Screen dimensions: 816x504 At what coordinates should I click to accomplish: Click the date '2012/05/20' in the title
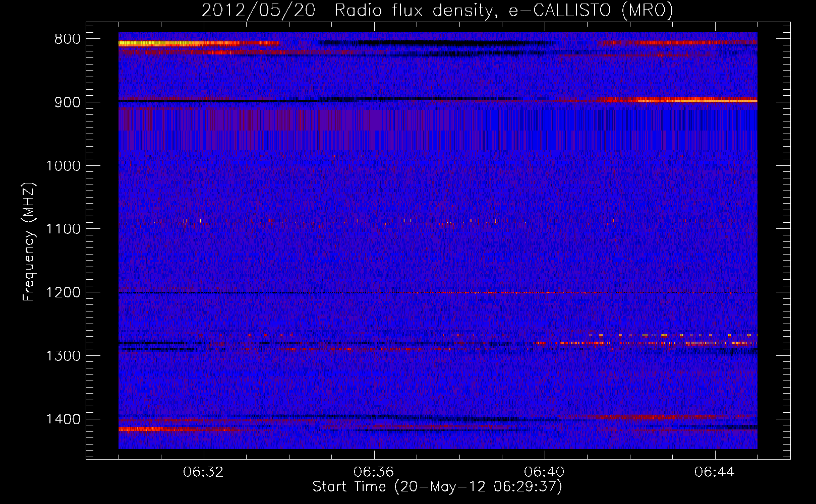point(259,10)
